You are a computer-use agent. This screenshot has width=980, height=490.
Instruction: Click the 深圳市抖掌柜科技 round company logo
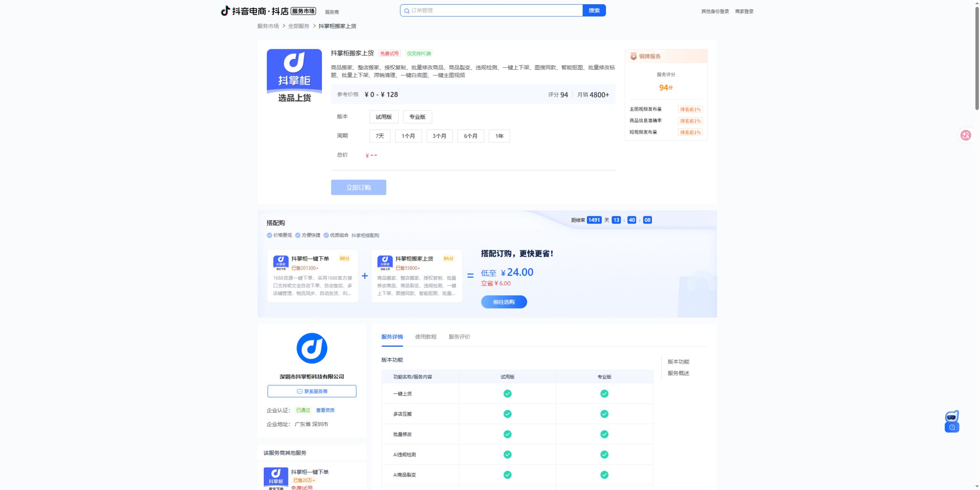click(x=312, y=348)
